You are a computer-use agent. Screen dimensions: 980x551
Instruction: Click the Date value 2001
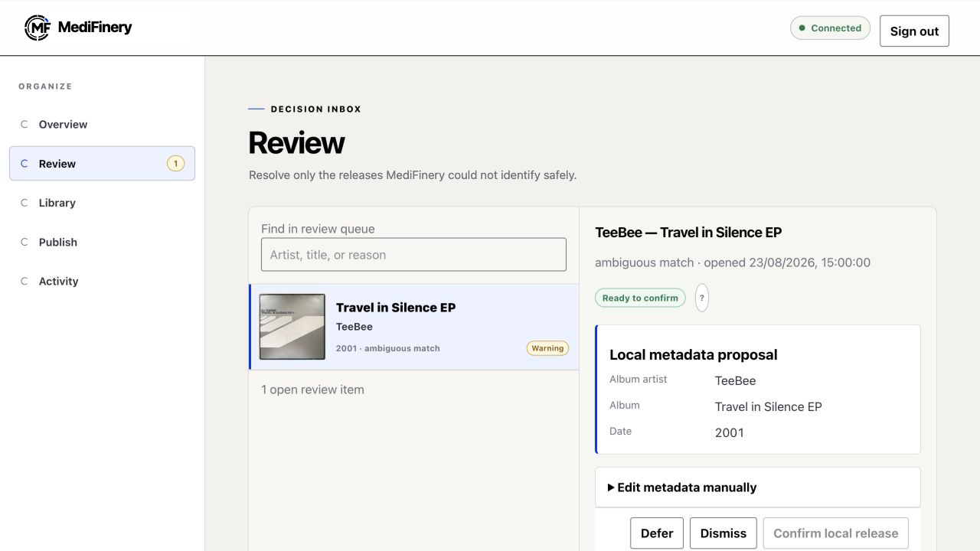tap(730, 432)
